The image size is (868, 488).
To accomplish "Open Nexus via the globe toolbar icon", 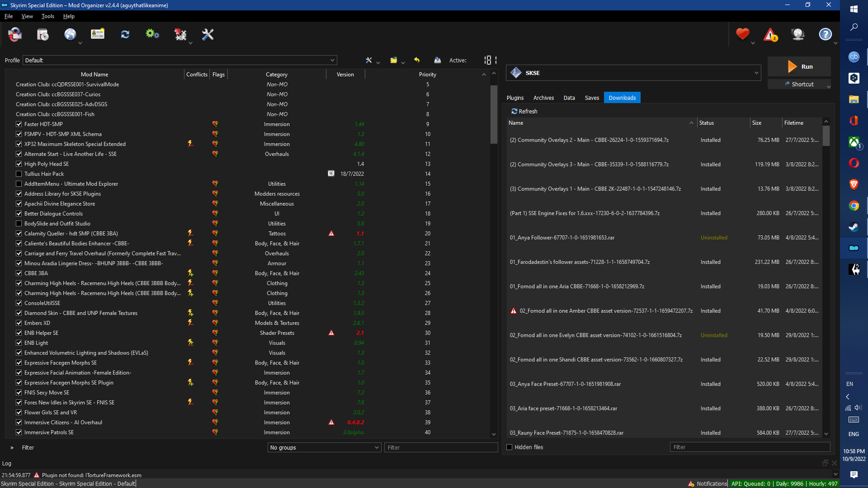I will click(x=70, y=35).
